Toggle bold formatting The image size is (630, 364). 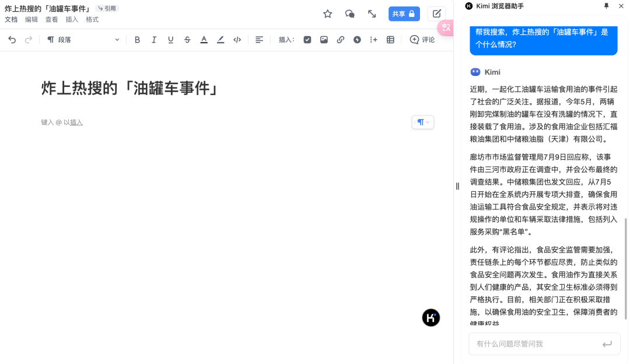coord(138,40)
